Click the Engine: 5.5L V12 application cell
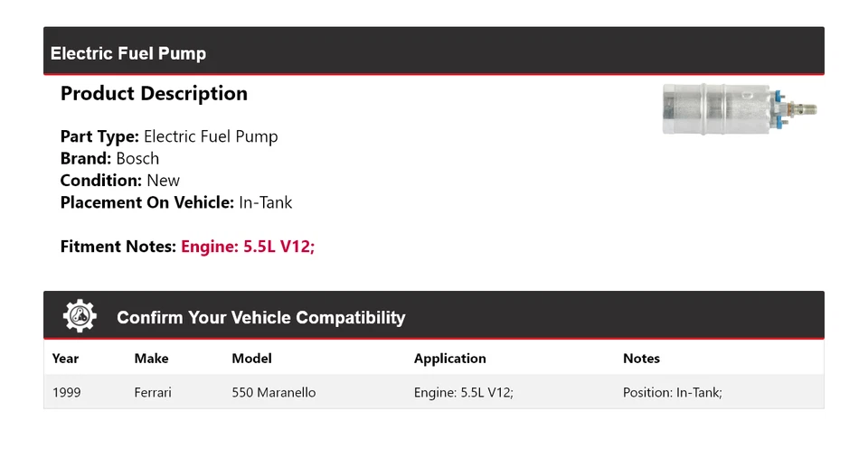Screen dimensions: 868x467 coord(463,393)
